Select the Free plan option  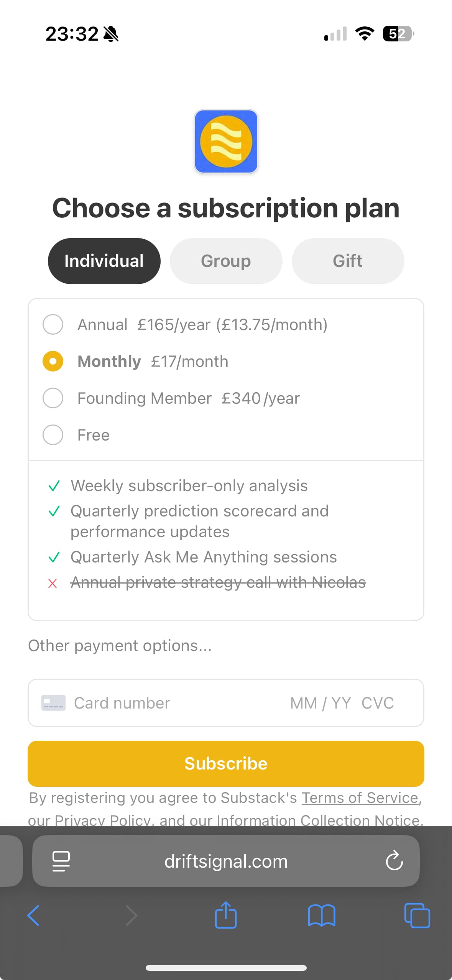[x=53, y=435]
